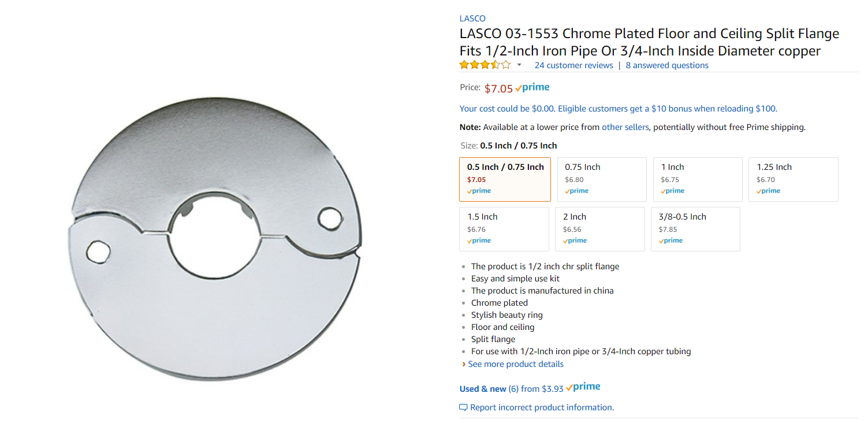Select the 0.75 Inch size option
Screen dimensions: 868x423
tap(602, 179)
